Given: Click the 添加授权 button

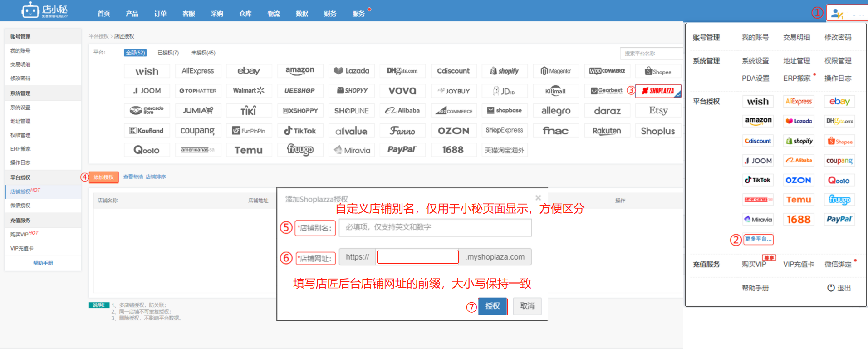Looking at the screenshot, I should [104, 177].
